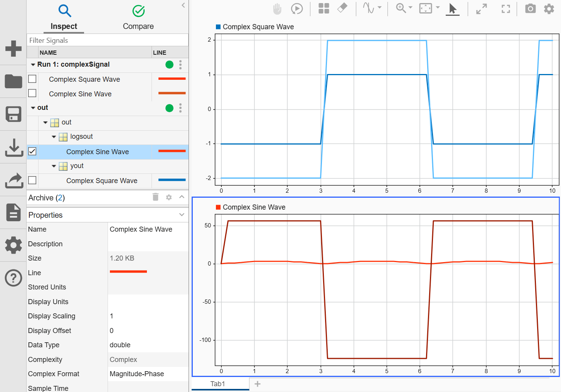Open session via the folder icon
561x392 pixels.
[13, 81]
